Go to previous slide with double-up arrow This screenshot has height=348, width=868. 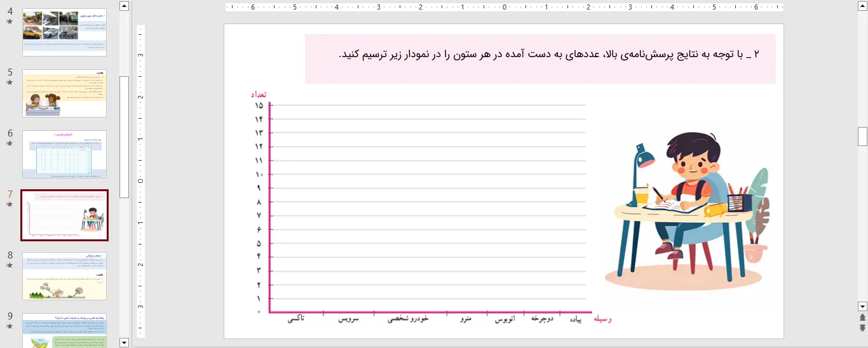862,317
